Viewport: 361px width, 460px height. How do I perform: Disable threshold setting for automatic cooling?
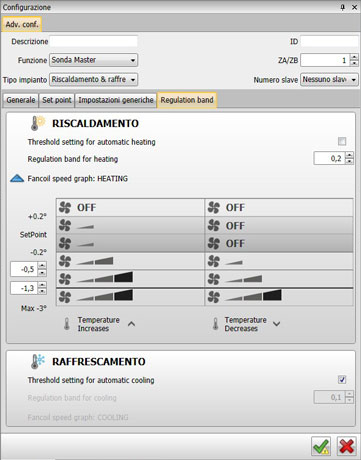tap(342, 380)
